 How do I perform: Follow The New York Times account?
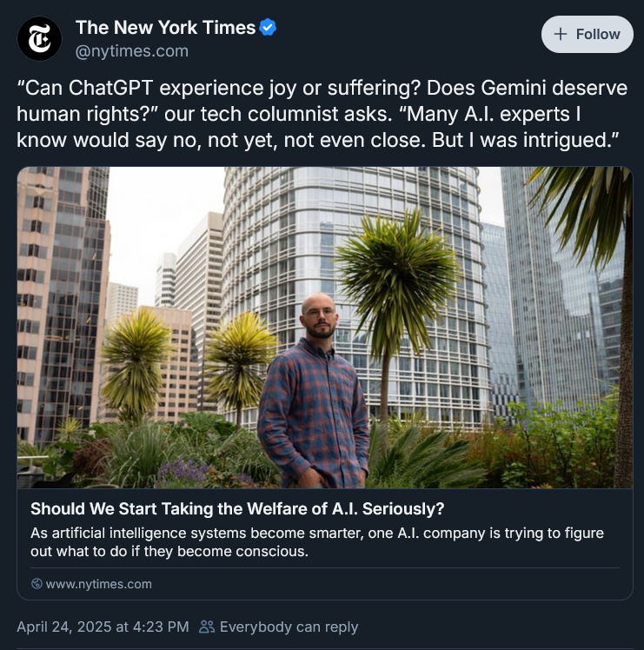pyautogui.click(x=587, y=35)
